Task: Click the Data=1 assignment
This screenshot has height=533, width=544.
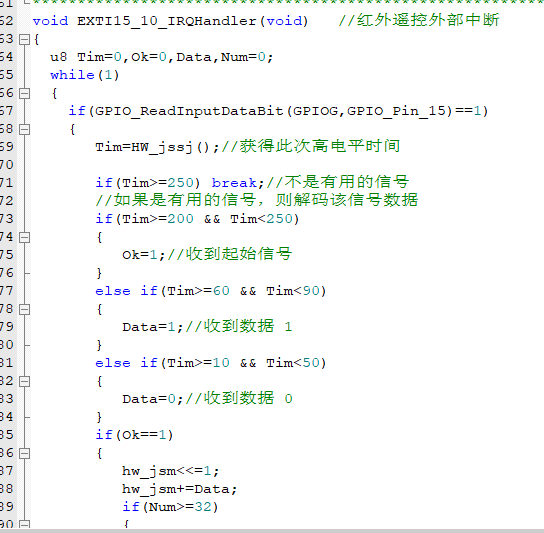Action: (153, 327)
